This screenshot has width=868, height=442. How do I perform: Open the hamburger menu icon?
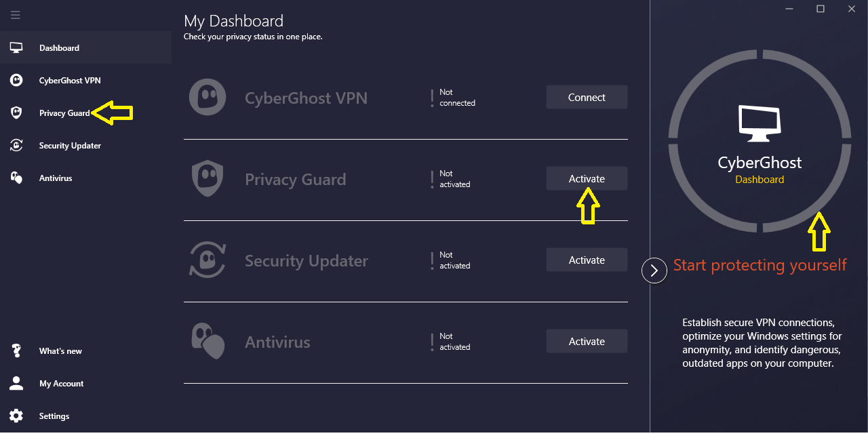[16, 15]
